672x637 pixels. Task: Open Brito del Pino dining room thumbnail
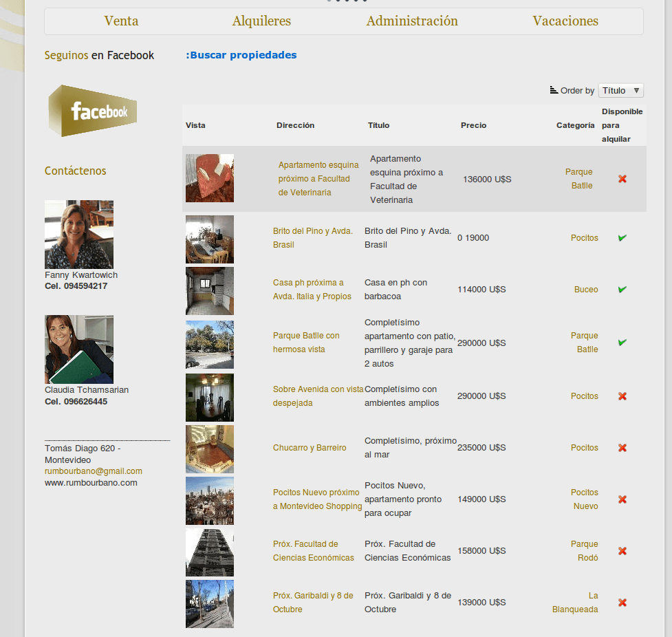(x=210, y=239)
